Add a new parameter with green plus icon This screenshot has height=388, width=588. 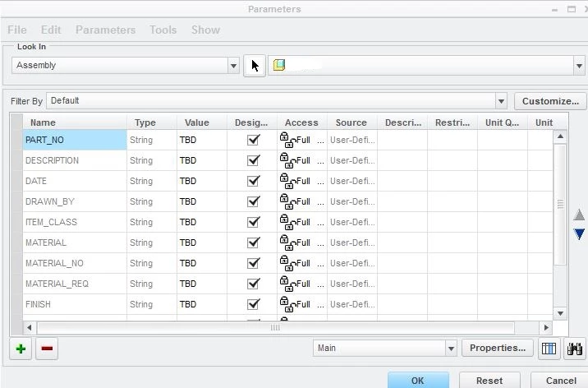tap(21, 349)
